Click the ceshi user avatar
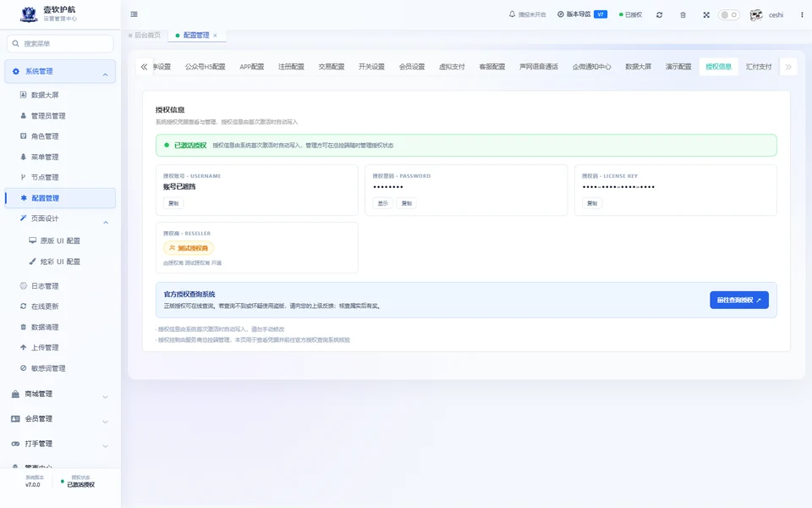812x508 pixels. [x=756, y=15]
